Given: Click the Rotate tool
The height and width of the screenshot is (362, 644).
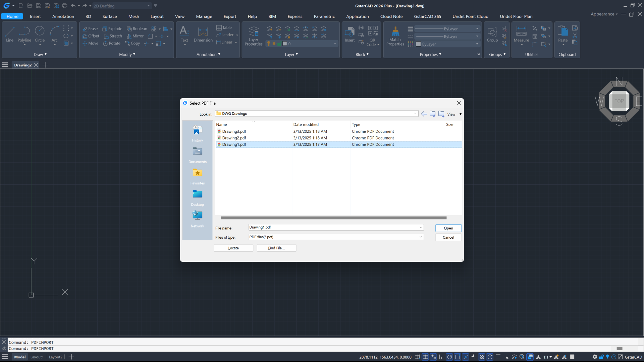Looking at the screenshot, I should pos(112,44).
